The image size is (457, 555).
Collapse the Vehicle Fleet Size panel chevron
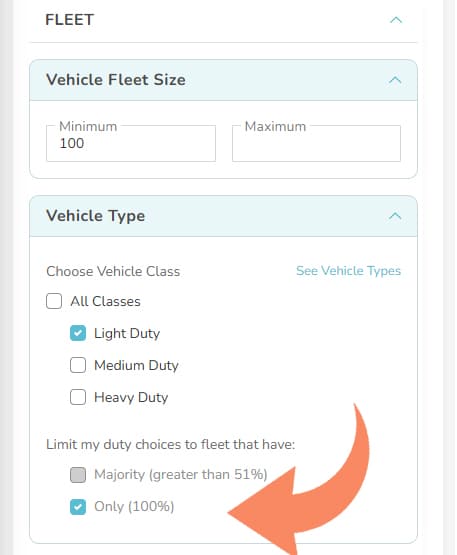pyautogui.click(x=395, y=80)
